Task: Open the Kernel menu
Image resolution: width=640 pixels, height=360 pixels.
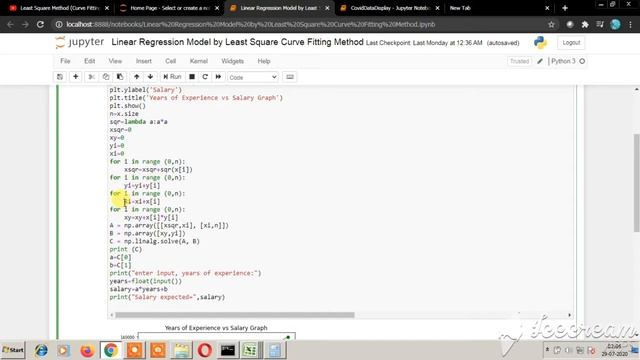Action: click(199, 61)
